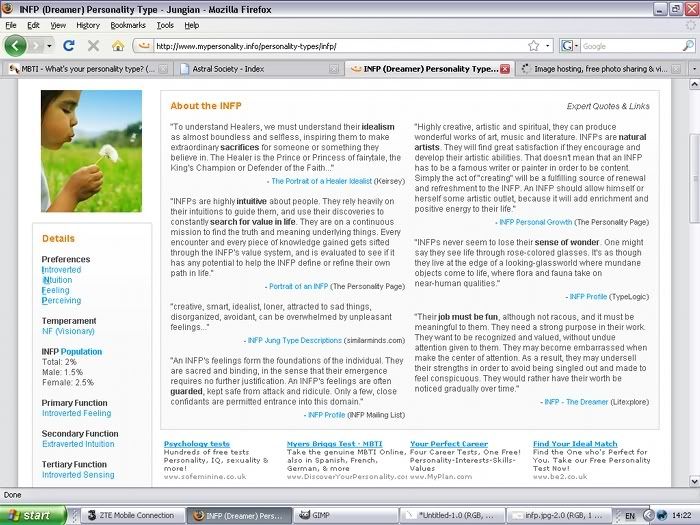Click the Psychology tests ad link
This screenshot has width=700, height=525.
(x=196, y=444)
